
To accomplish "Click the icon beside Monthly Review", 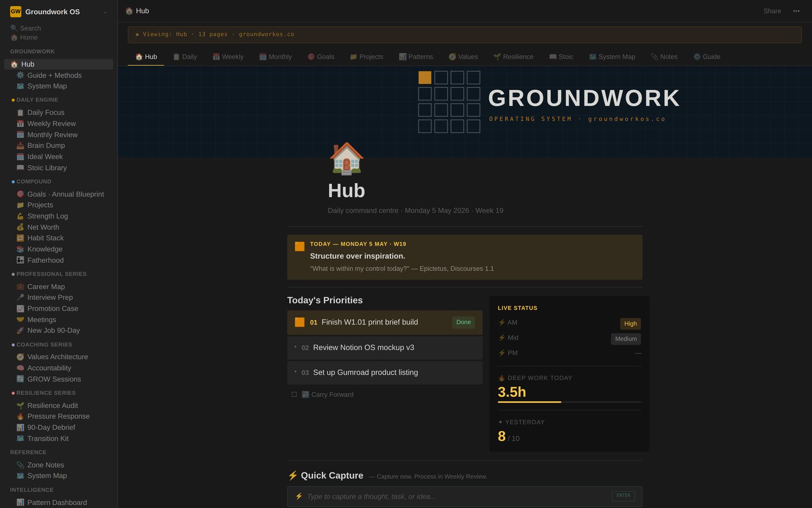I will click(x=20, y=135).
